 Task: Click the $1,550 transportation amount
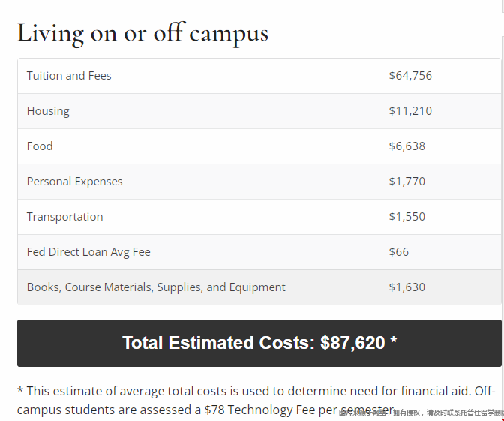[406, 217]
